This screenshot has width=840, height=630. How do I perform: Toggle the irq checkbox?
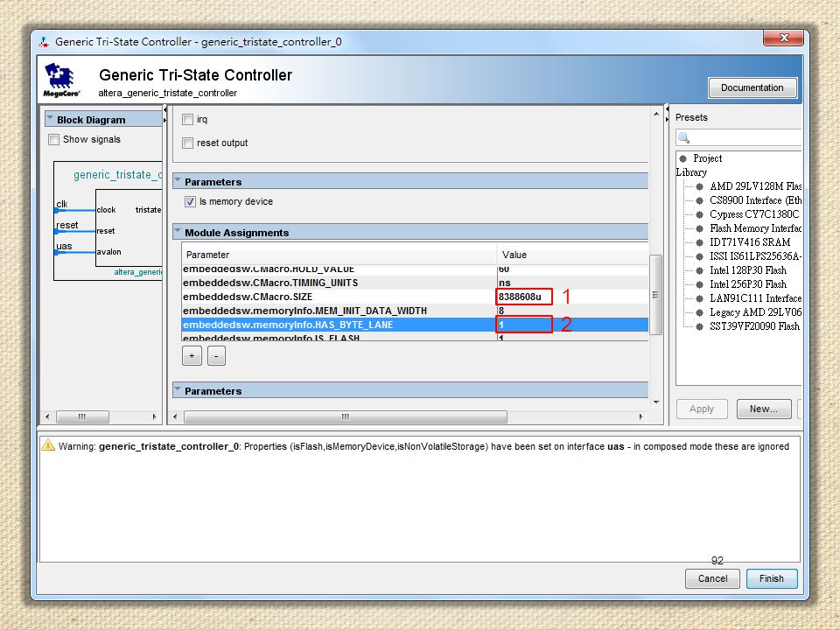pyautogui.click(x=187, y=120)
